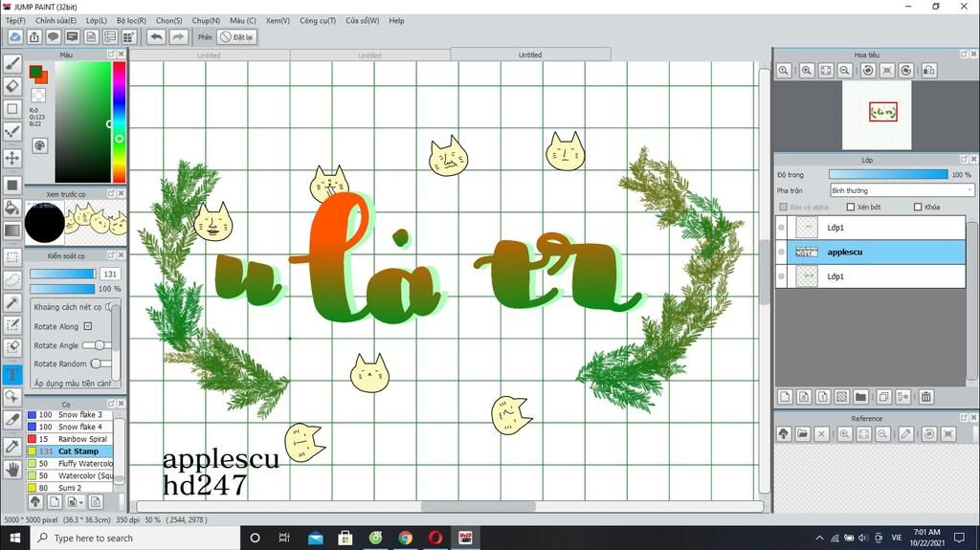Click cloud download icon in Cọ panel
The image size is (980, 550).
[x=35, y=501]
